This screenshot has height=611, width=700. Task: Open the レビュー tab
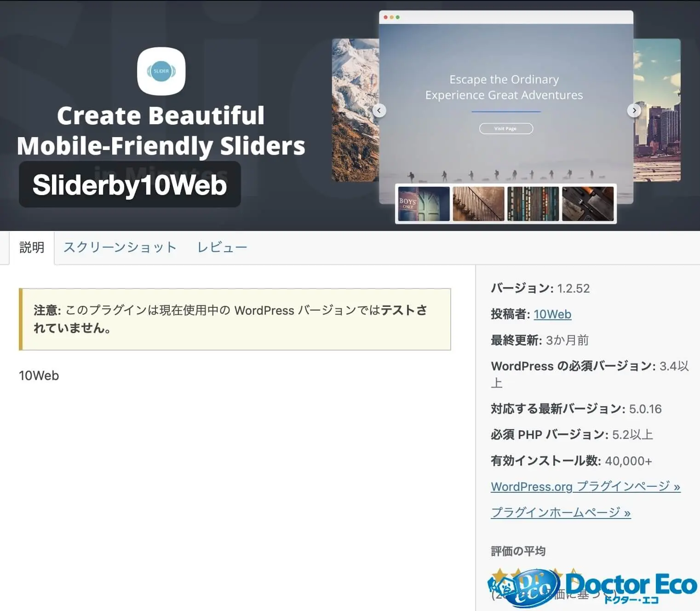coord(222,248)
